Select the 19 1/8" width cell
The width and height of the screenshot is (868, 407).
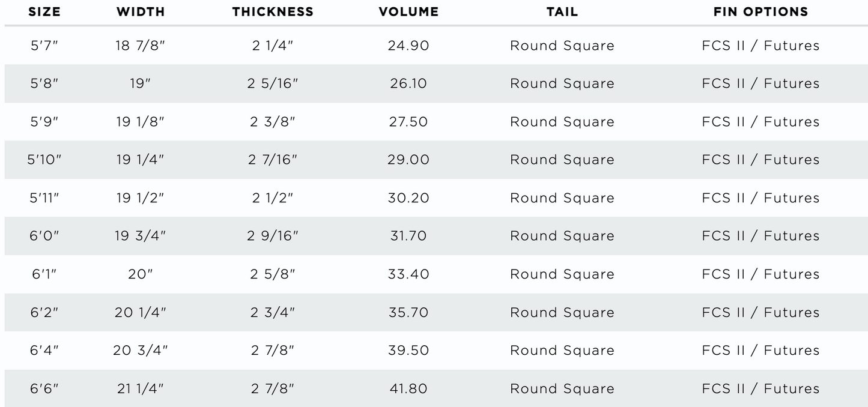(140, 122)
